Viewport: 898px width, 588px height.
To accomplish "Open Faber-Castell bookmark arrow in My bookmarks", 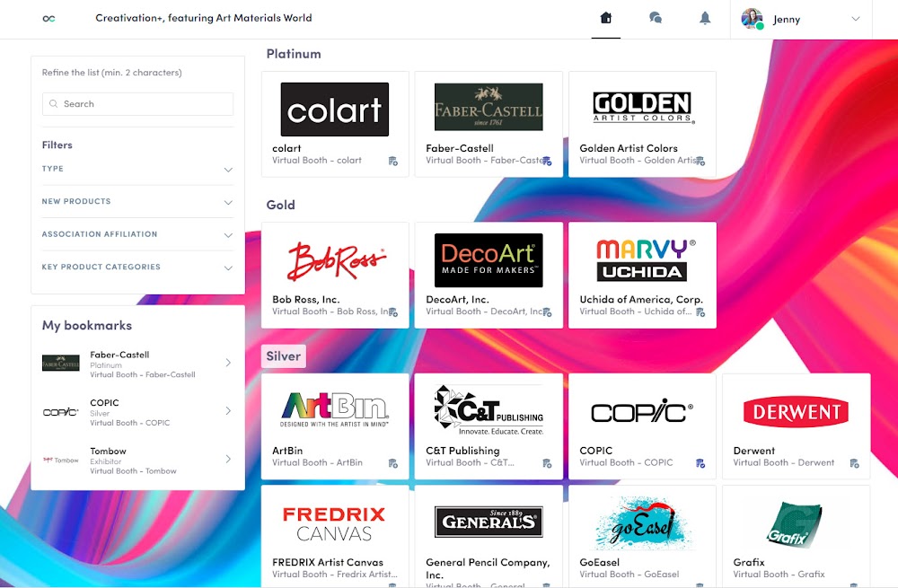I will pyautogui.click(x=228, y=363).
